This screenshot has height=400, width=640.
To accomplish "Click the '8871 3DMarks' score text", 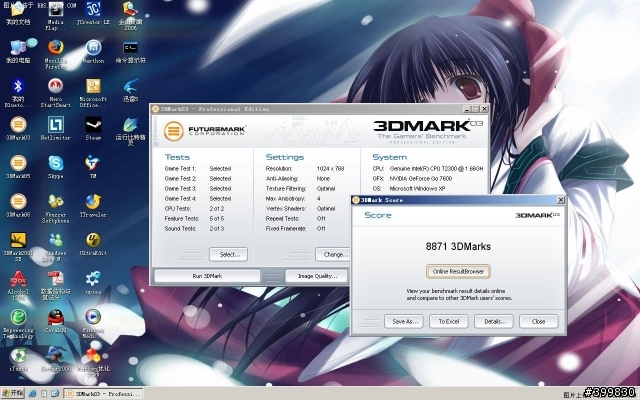I will 458,247.
